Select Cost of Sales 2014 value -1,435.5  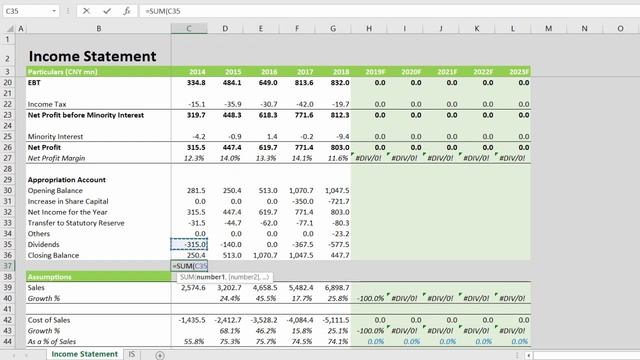pos(189,320)
